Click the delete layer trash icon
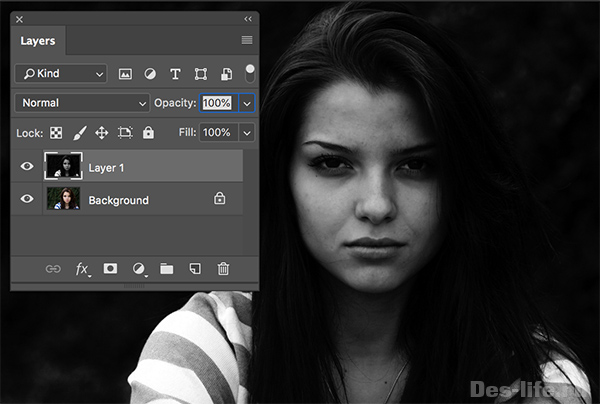Viewport: 600px width, 404px height. pyautogui.click(x=223, y=269)
